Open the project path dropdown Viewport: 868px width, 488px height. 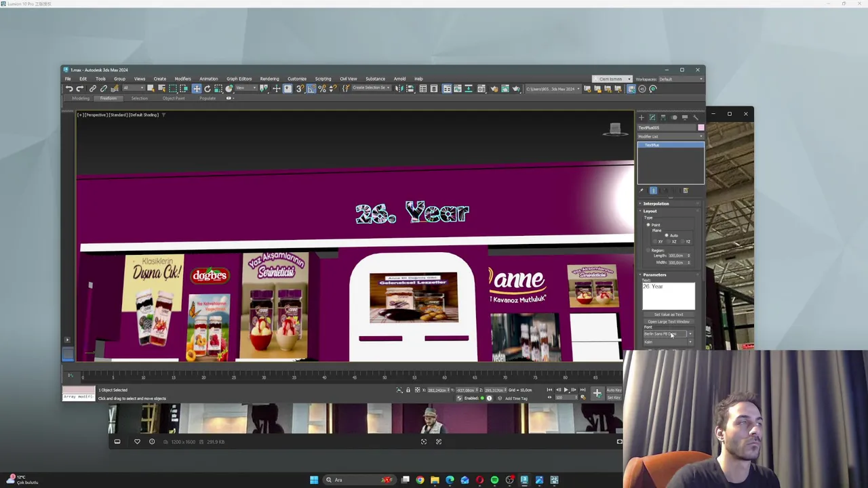(x=553, y=89)
